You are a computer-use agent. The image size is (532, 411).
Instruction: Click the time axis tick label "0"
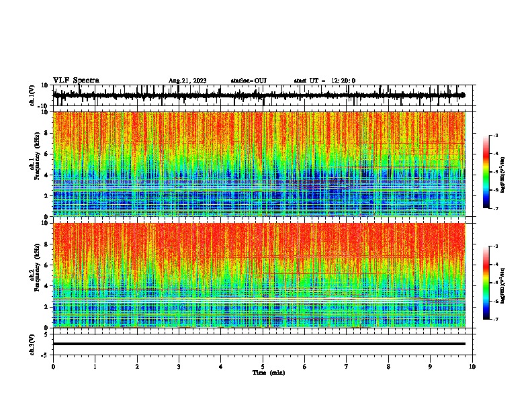(53, 367)
